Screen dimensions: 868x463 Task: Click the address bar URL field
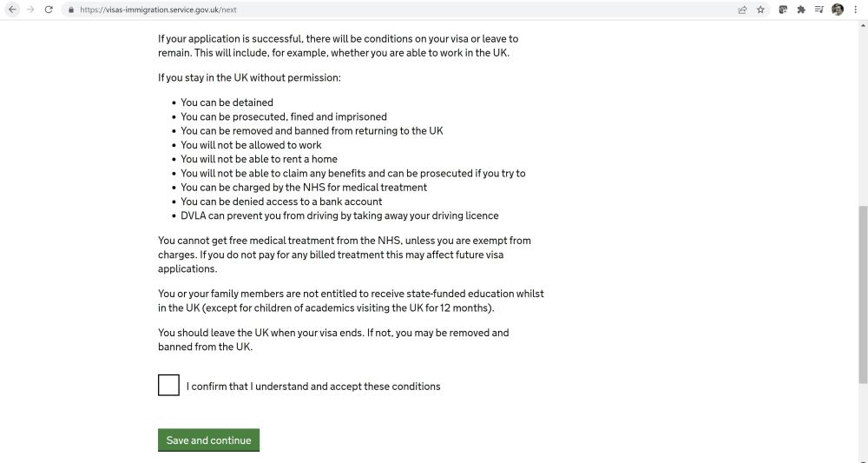coord(347,10)
